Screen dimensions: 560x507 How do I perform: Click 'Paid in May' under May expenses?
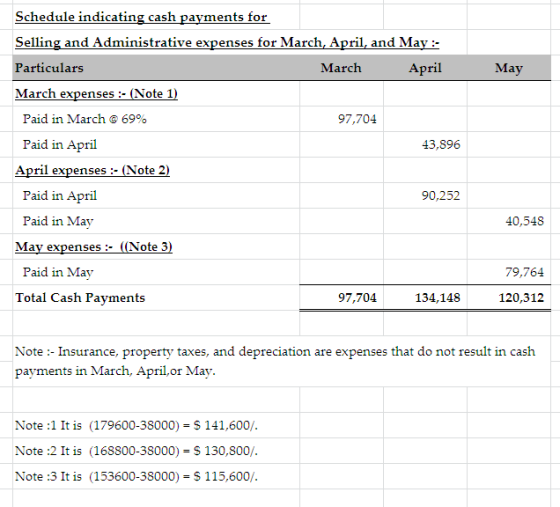click(x=58, y=272)
